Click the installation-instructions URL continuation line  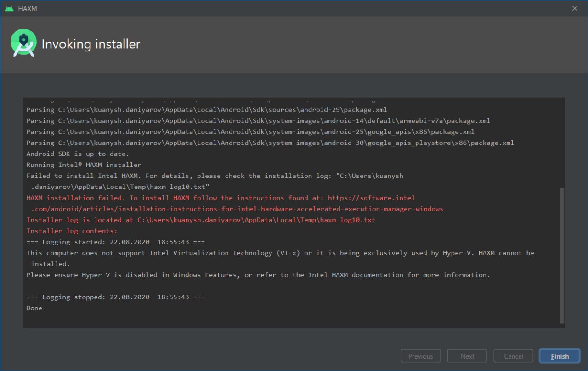tap(237, 209)
